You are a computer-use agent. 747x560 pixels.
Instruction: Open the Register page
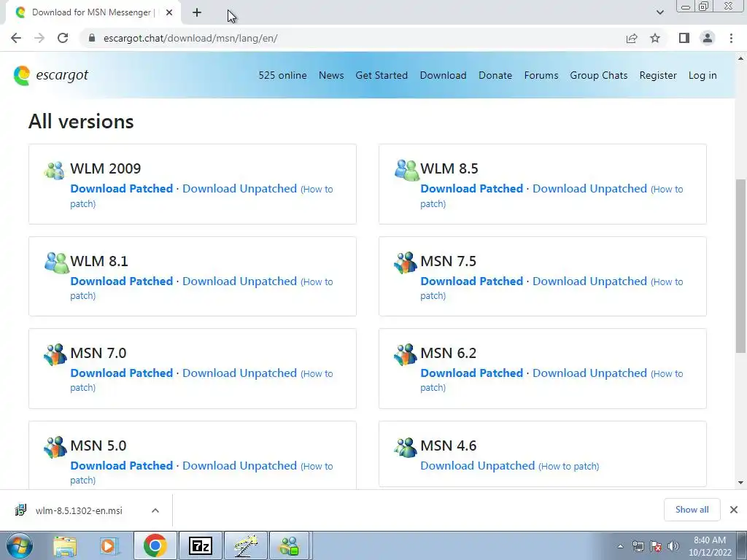pyautogui.click(x=658, y=75)
